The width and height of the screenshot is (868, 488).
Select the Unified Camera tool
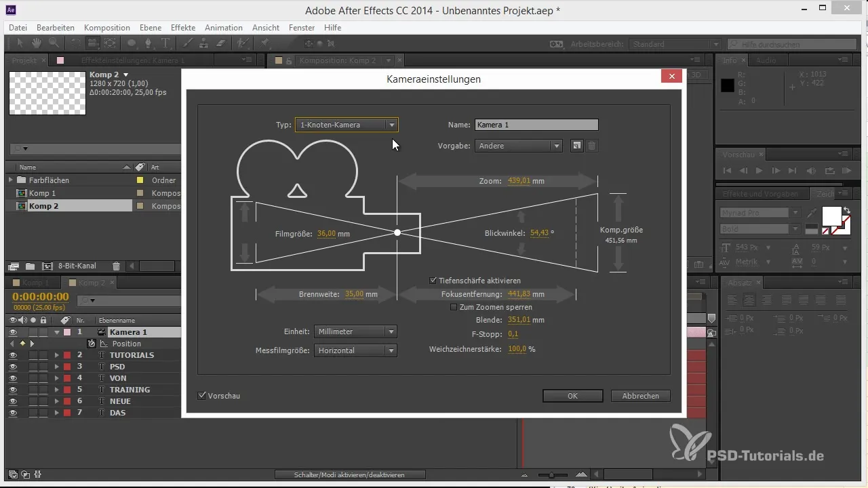tap(93, 43)
